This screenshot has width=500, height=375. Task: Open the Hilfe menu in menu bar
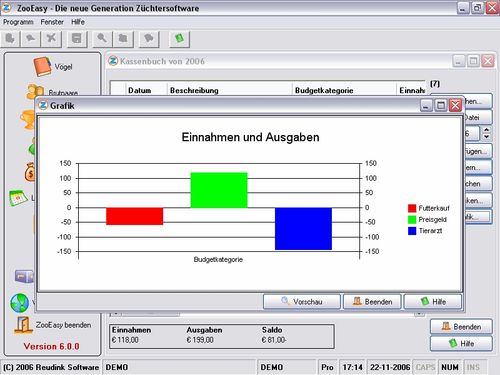78,22
